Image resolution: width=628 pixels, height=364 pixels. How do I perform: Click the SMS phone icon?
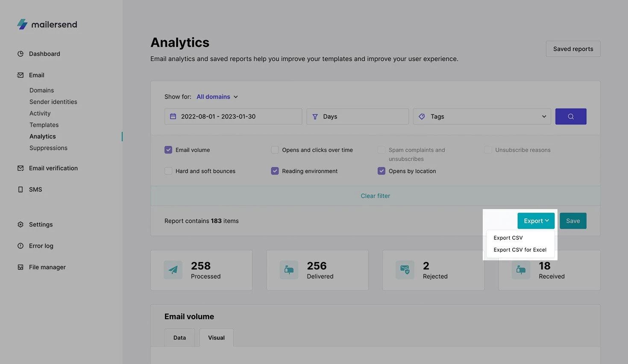pyautogui.click(x=21, y=189)
